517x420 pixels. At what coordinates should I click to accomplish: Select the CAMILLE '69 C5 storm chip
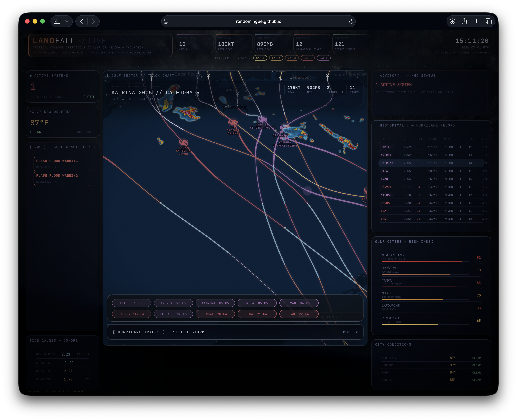pyautogui.click(x=131, y=303)
